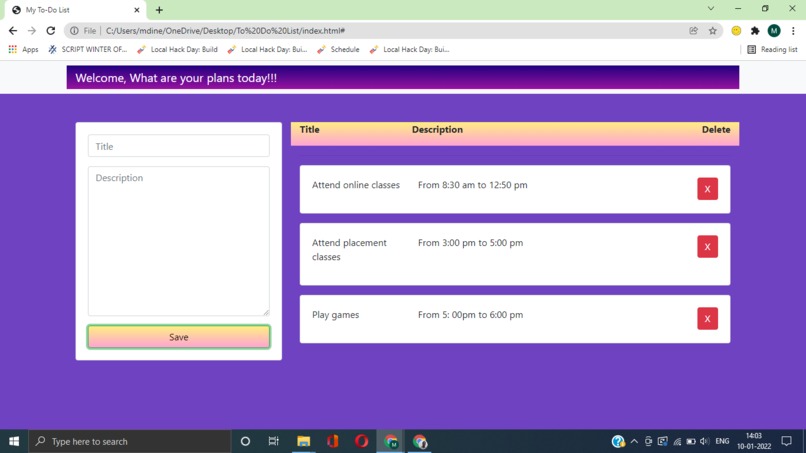
Task: Select text 'From 3:00 pm to 5:00 pm'
Action: (470, 243)
